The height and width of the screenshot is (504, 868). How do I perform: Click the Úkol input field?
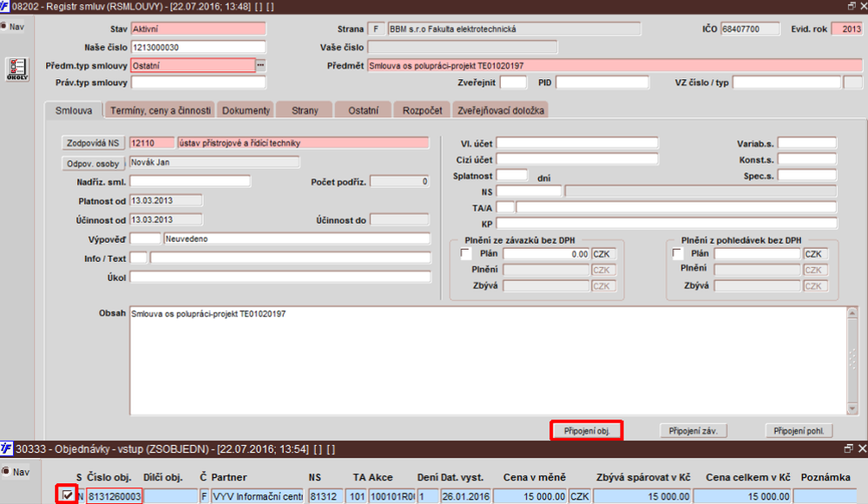pyautogui.click(x=280, y=278)
